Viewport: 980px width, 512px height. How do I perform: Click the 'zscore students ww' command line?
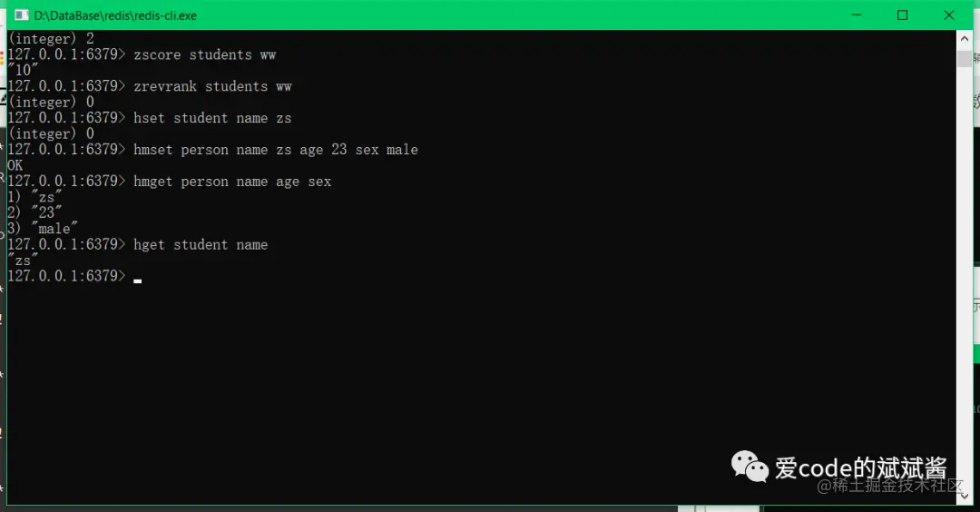point(204,55)
